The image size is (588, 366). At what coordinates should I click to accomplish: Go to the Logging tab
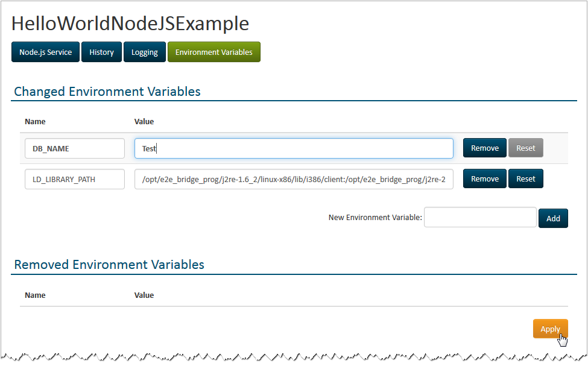pyautogui.click(x=145, y=52)
